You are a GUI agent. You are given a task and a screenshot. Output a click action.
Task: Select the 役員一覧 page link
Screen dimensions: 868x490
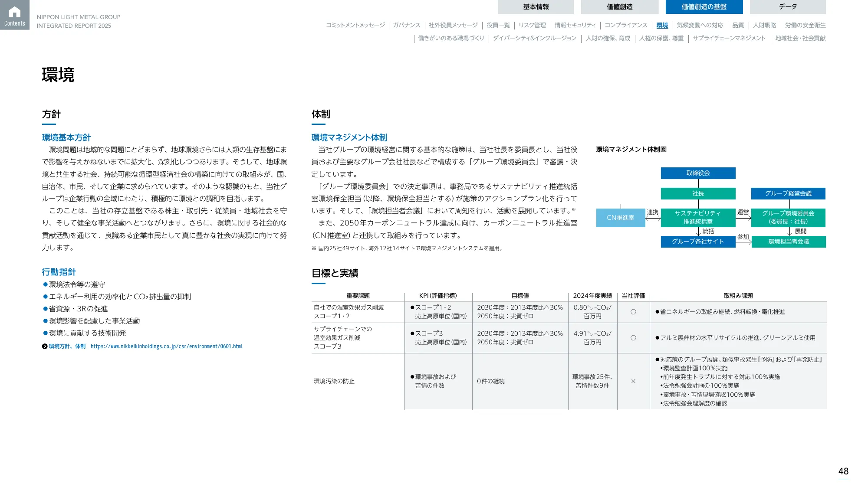pyautogui.click(x=499, y=25)
